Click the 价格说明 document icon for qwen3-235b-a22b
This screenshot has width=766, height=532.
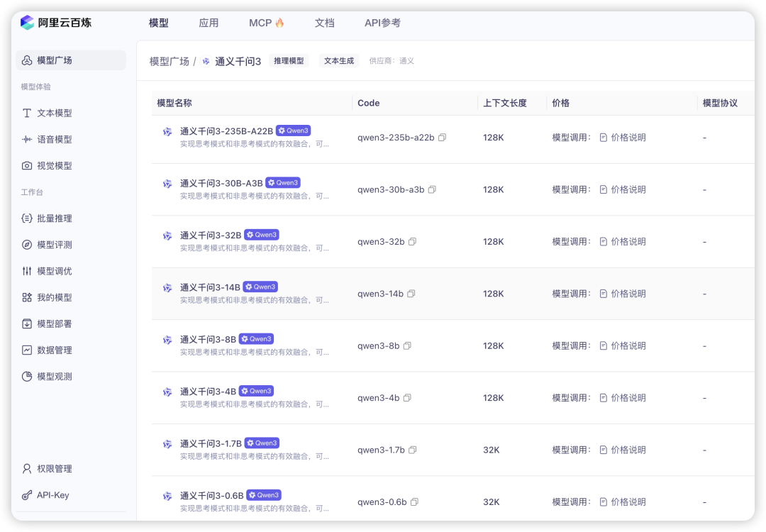pyautogui.click(x=604, y=138)
